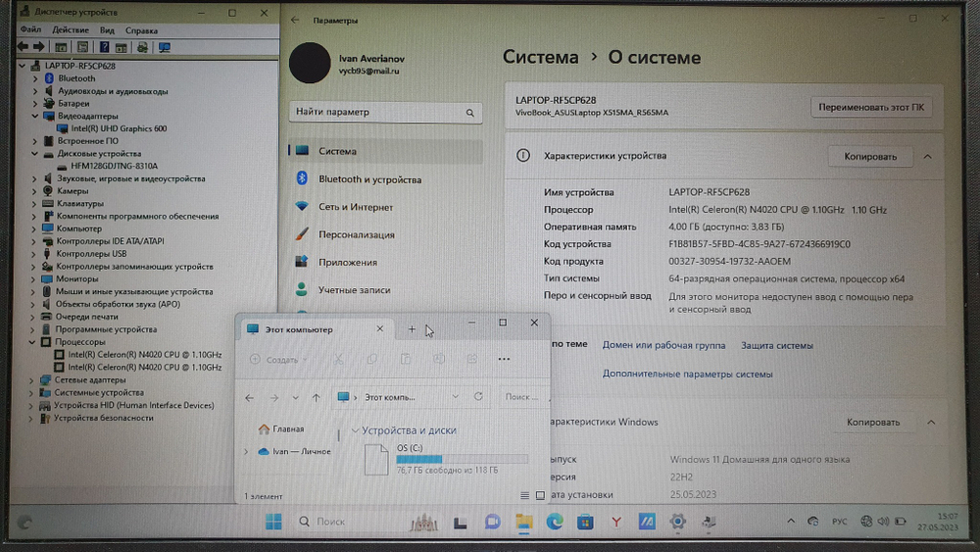Viewport: 980px width, 552px height.
Task: Click Создать button in Explorer toolbar
Action: pyautogui.click(x=278, y=360)
